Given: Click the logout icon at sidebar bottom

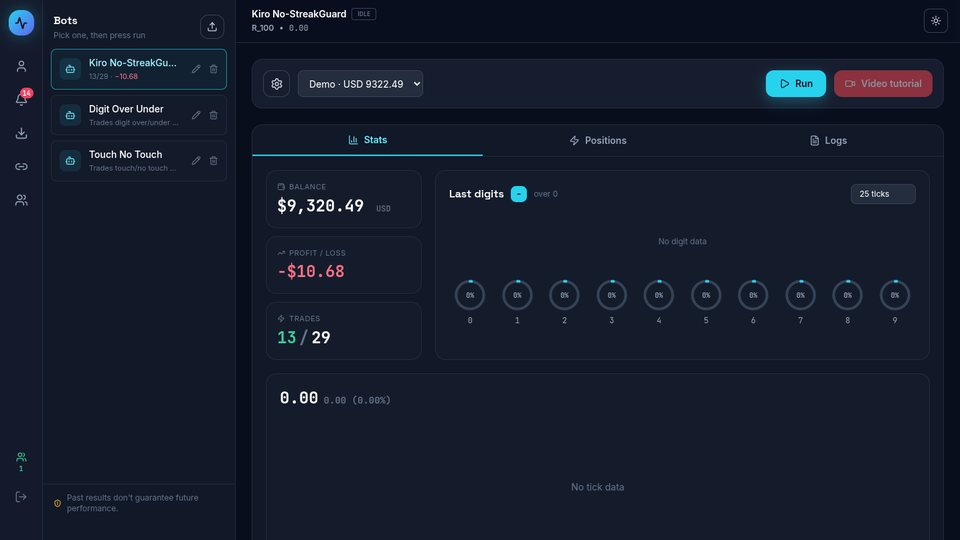Looking at the screenshot, I should (x=21, y=497).
